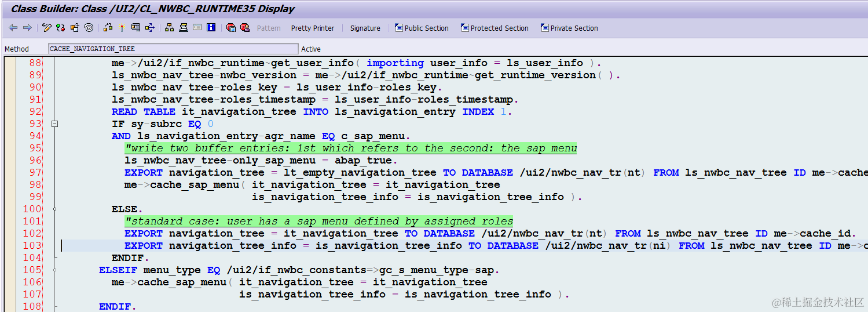
Task: Click line number 97 in the gutter
Action: 35,172
